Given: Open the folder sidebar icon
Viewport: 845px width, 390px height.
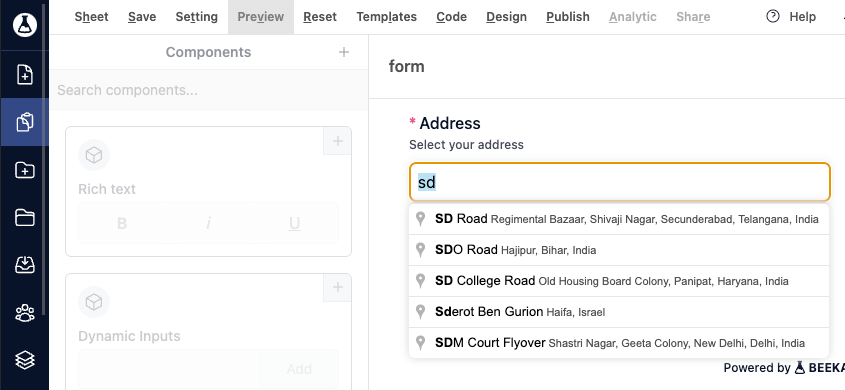Looking at the screenshot, I should coord(25,218).
